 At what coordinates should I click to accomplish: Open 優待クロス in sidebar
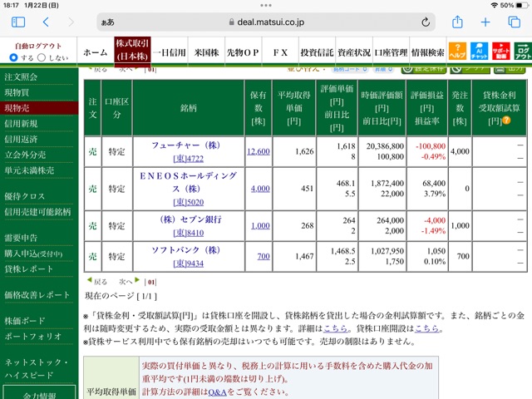[24, 196]
